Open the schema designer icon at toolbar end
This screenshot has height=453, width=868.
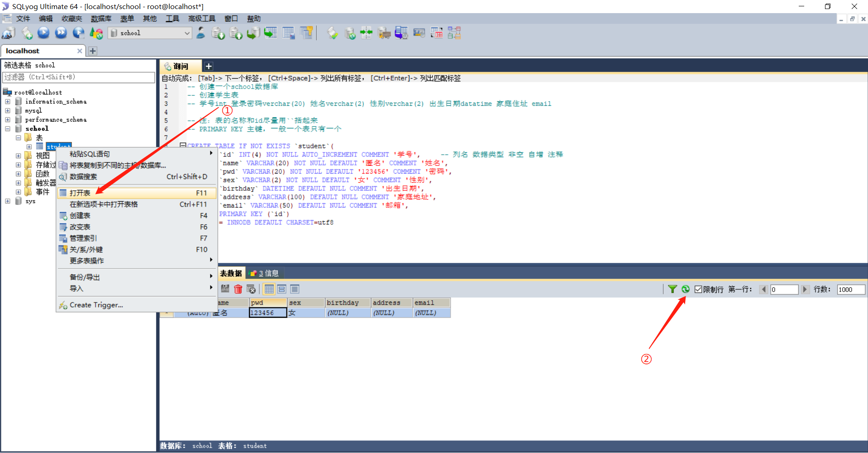(x=454, y=33)
